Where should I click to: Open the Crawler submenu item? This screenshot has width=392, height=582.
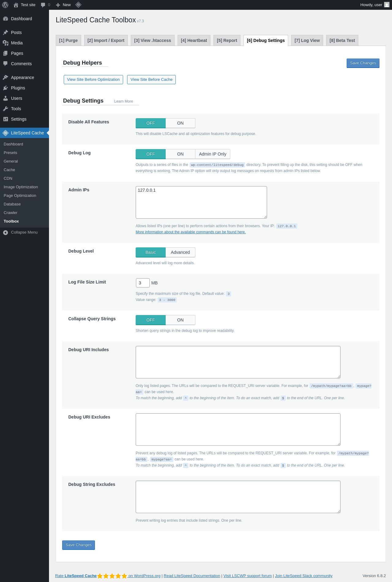click(x=24, y=213)
